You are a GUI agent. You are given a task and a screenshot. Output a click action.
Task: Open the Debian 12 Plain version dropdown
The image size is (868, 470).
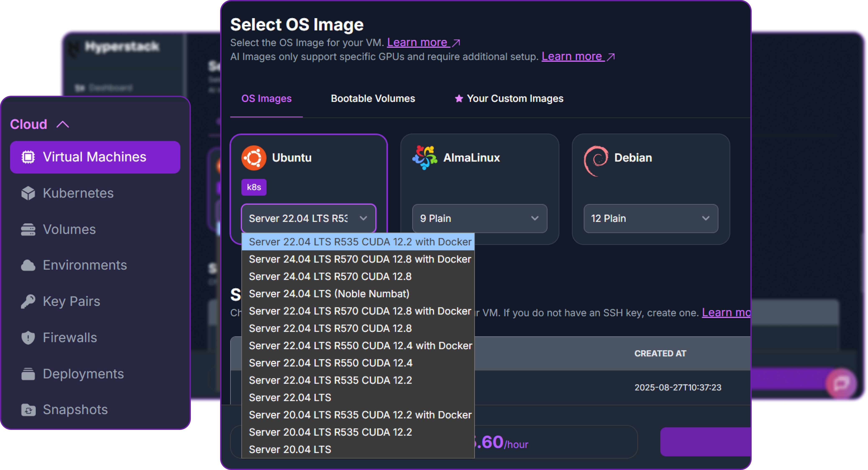651,218
